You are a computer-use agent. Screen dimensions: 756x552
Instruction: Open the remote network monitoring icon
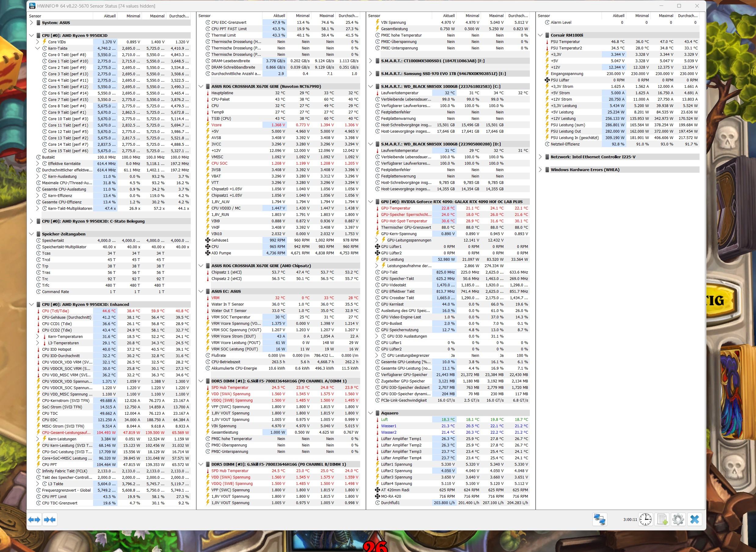[599, 520]
